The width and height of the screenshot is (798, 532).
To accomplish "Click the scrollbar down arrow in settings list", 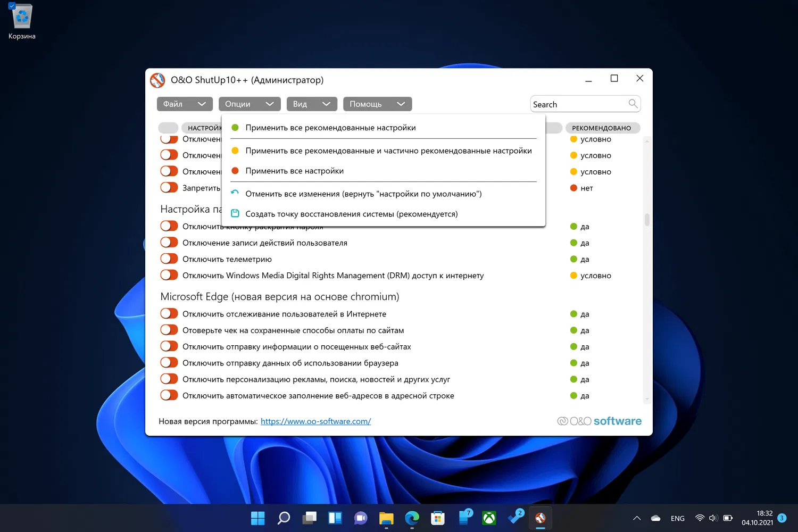I will (647, 399).
